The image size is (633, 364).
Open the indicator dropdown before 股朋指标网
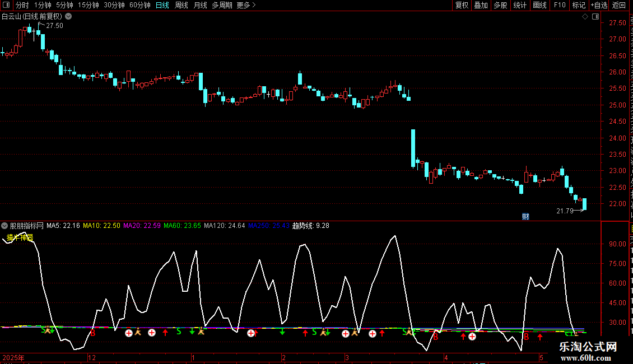4,226
